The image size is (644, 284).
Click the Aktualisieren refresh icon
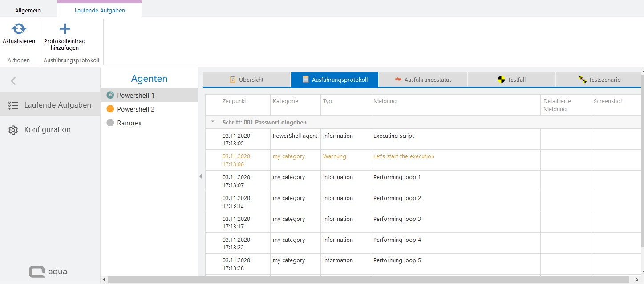coord(18,29)
